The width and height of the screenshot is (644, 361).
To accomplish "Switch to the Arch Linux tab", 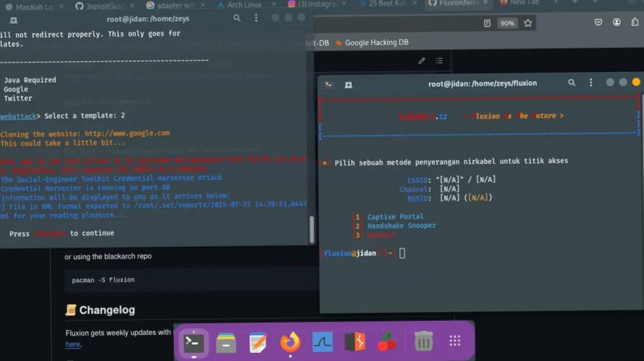I will (x=244, y=5).
